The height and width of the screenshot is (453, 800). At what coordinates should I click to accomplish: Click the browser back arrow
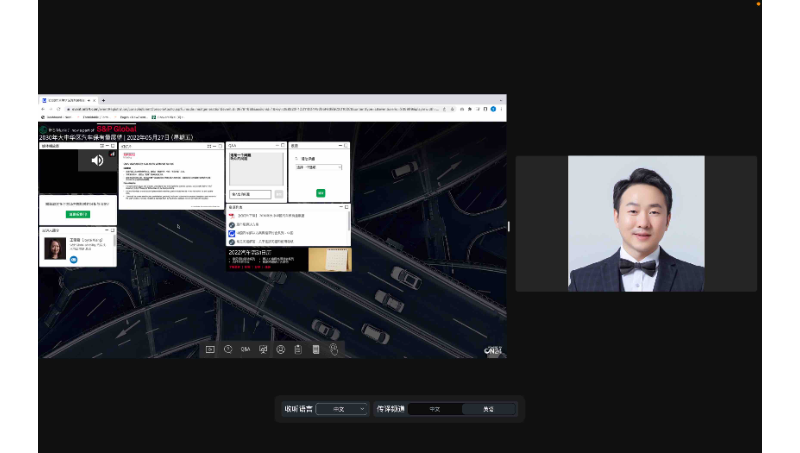click(x=43, y=109)
